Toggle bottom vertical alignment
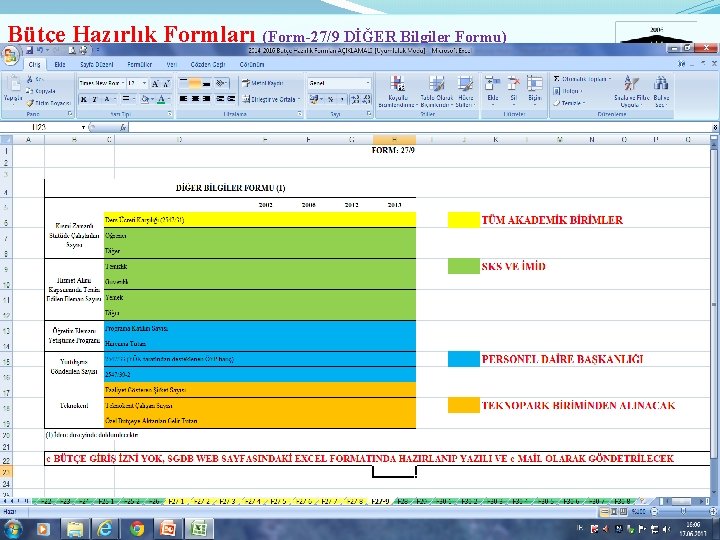This screenshot has width=720, height=540. [x=206, y=83]
